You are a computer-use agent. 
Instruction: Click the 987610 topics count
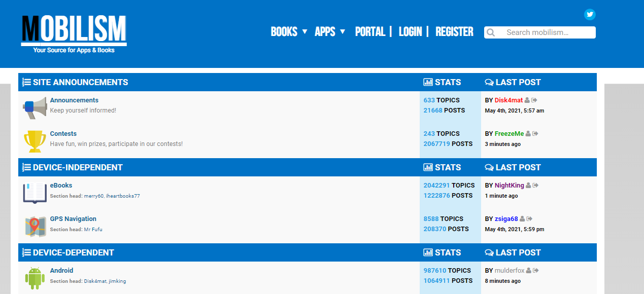[435, 271]
